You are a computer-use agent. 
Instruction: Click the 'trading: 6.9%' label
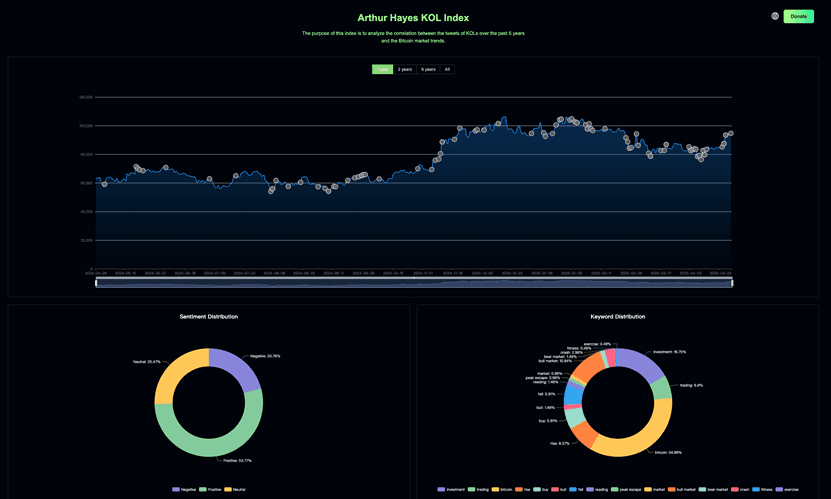coord(692,385)
